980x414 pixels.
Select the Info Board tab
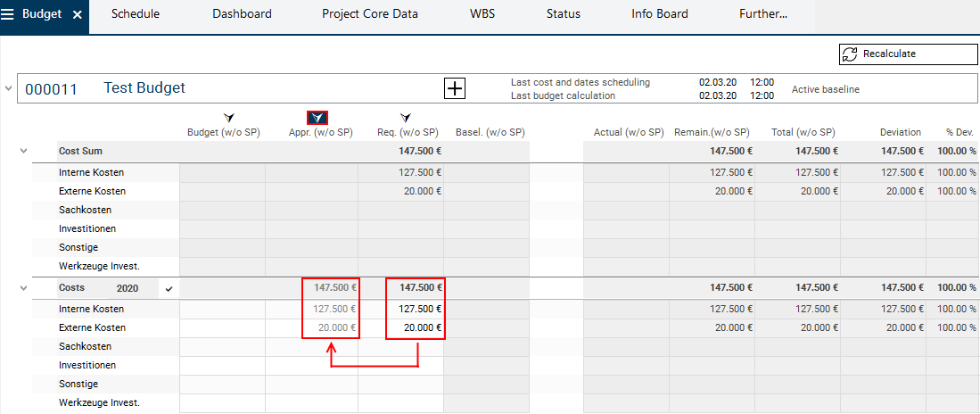point(659,14)
